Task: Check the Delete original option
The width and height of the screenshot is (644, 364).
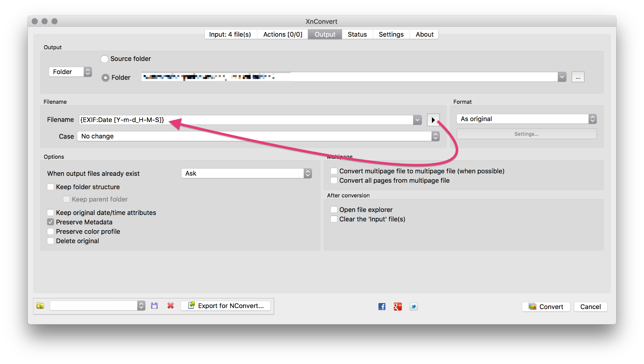Action: click(x=51, y=241)
